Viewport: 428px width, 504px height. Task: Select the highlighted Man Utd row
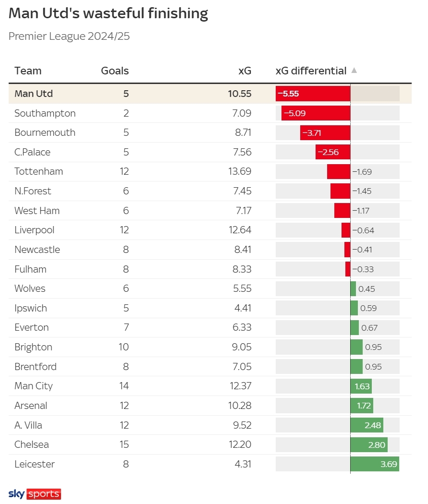pos(210,94)
